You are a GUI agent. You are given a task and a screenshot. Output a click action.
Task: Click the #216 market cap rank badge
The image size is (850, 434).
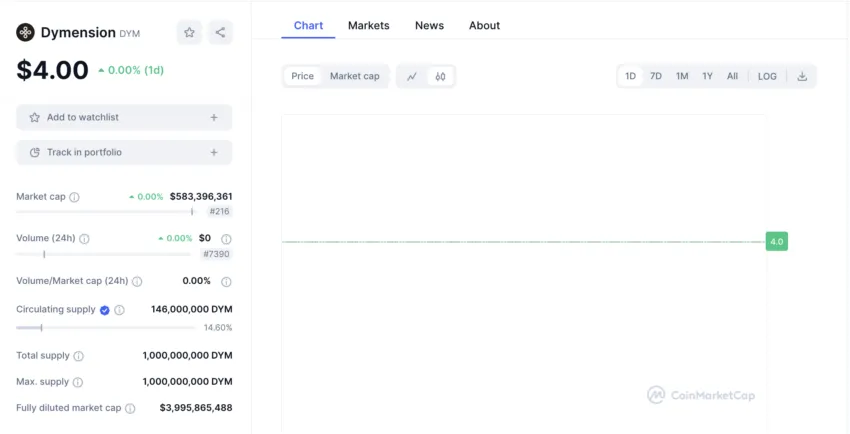220,211
